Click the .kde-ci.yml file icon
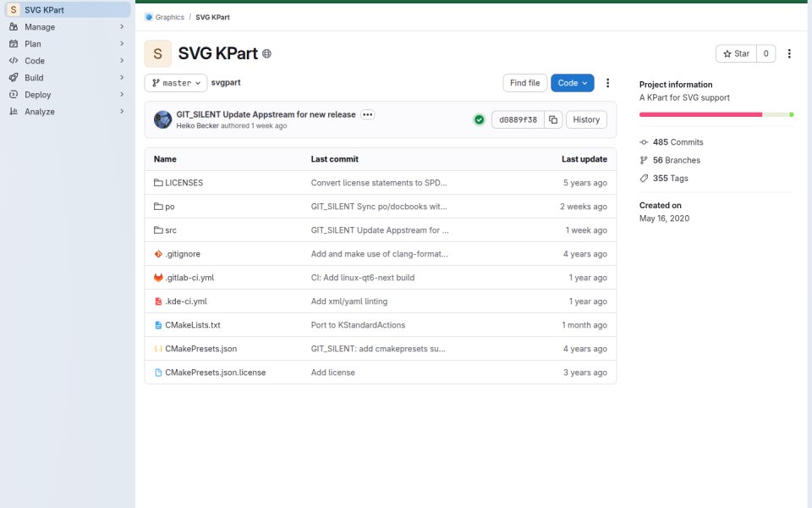The height and width of the screenshot is (508, 812). pos(158,301)
